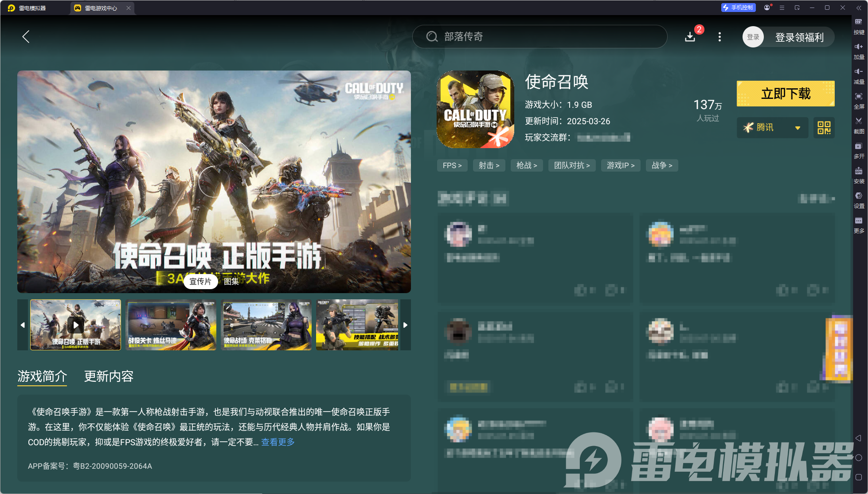
Task: Switch to the 图集 gallery view
Action: (231, 282)
